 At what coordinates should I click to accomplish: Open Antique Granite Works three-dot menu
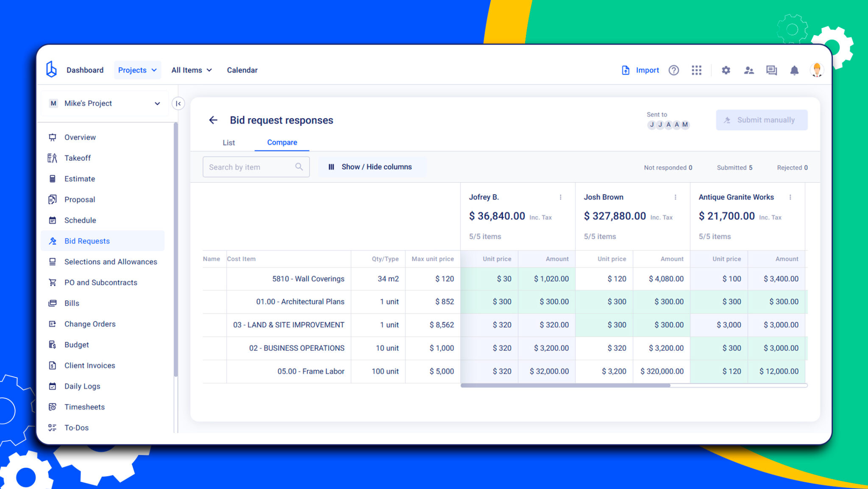790,197
